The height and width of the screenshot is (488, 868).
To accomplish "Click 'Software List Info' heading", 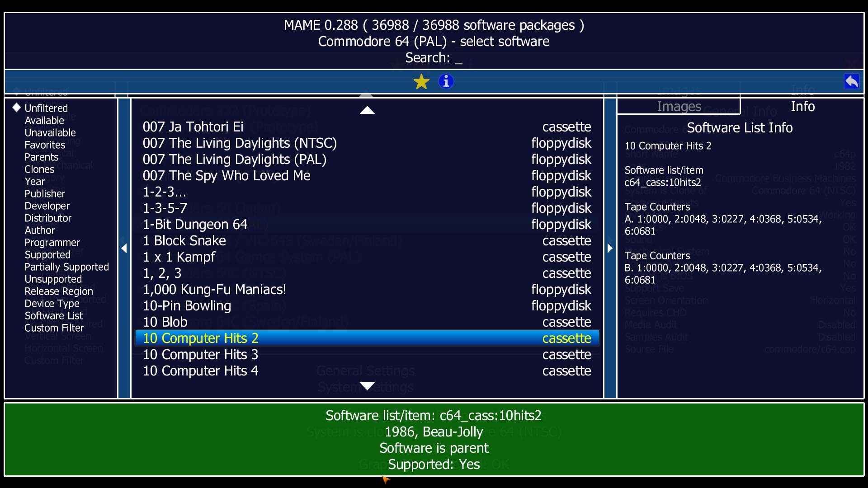I will coord(740,128).
